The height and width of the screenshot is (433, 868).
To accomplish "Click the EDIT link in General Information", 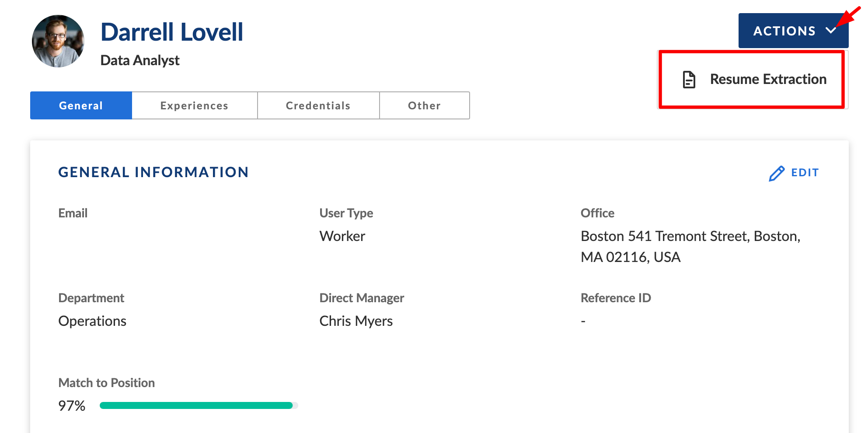I will click(805, 173).
